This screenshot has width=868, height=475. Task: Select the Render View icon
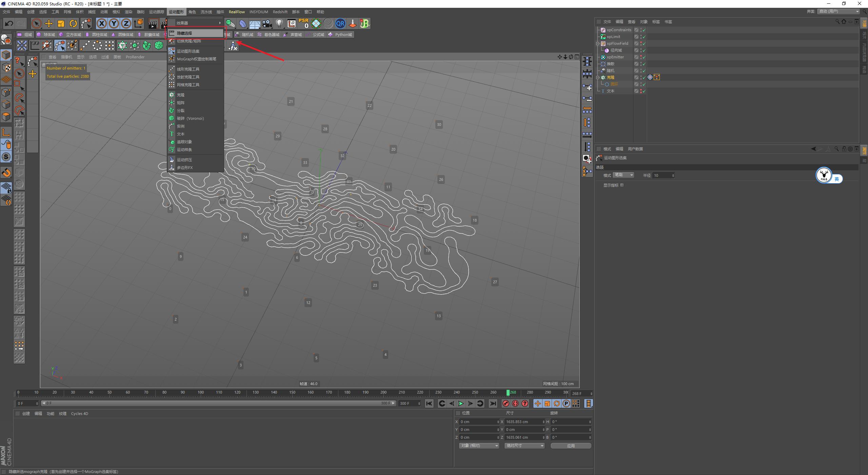coord(154,23)
